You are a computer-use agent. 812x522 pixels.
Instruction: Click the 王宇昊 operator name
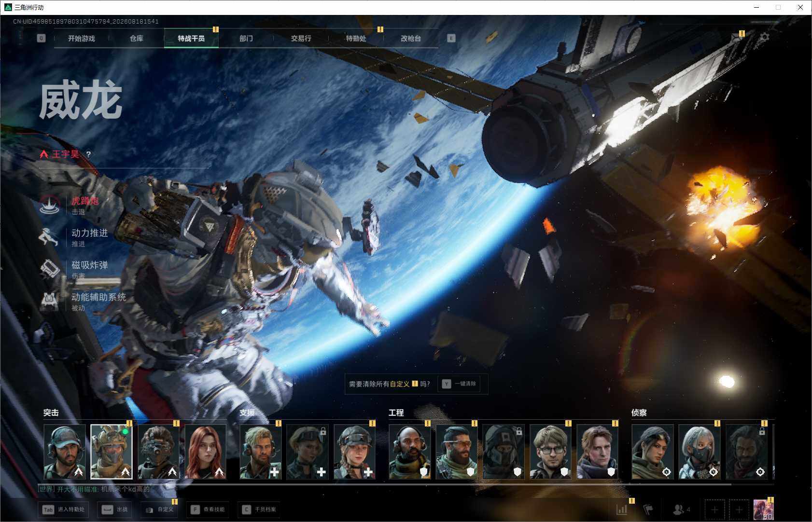65,154
